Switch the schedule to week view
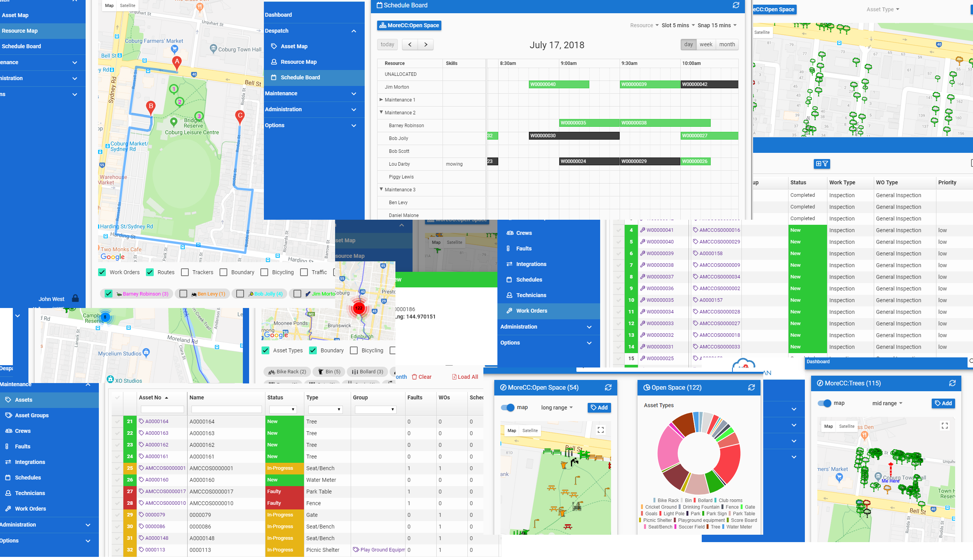Image resolution: width=973 pixels, height=560 pixels. point(706,44)
